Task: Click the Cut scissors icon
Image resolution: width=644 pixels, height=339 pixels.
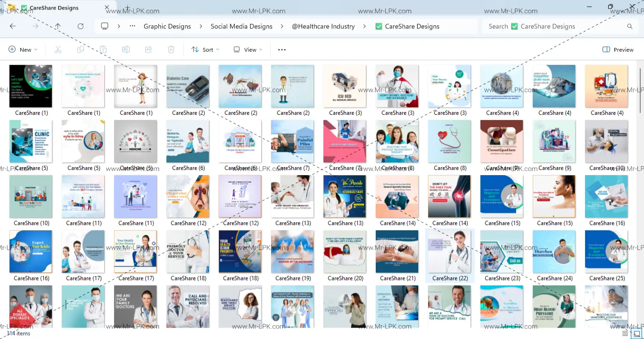Action: tap(58, 49)
